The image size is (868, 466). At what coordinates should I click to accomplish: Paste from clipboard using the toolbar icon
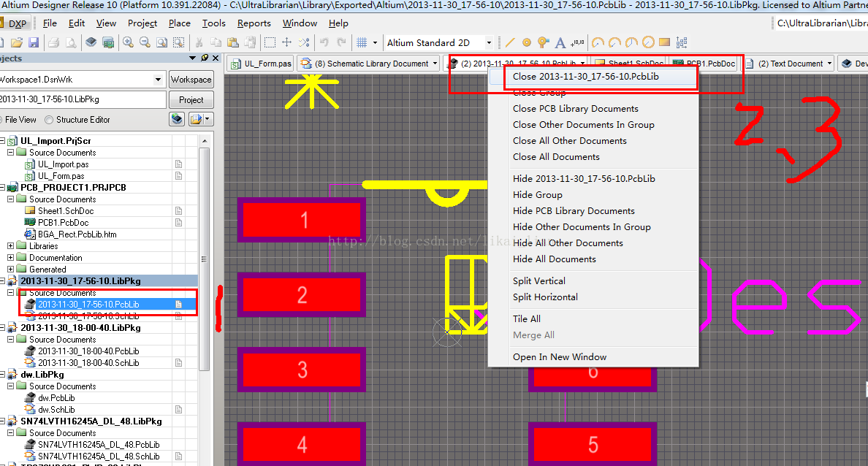pos(233,42)
